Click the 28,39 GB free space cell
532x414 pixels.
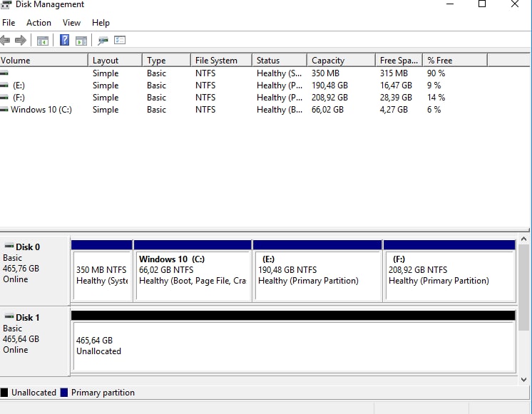coord(396,98)
